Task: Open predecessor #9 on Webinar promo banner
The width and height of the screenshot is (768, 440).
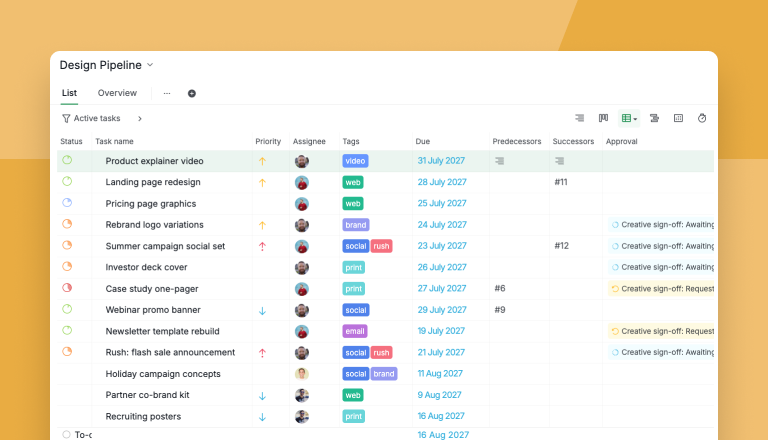Action: (500, 310)
